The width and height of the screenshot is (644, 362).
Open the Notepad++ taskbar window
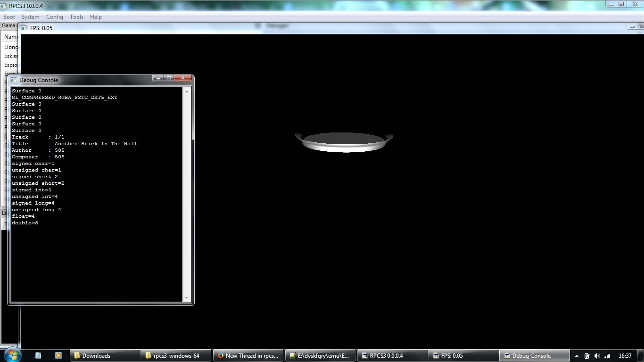pyautogui.click(x=319, y=356)
